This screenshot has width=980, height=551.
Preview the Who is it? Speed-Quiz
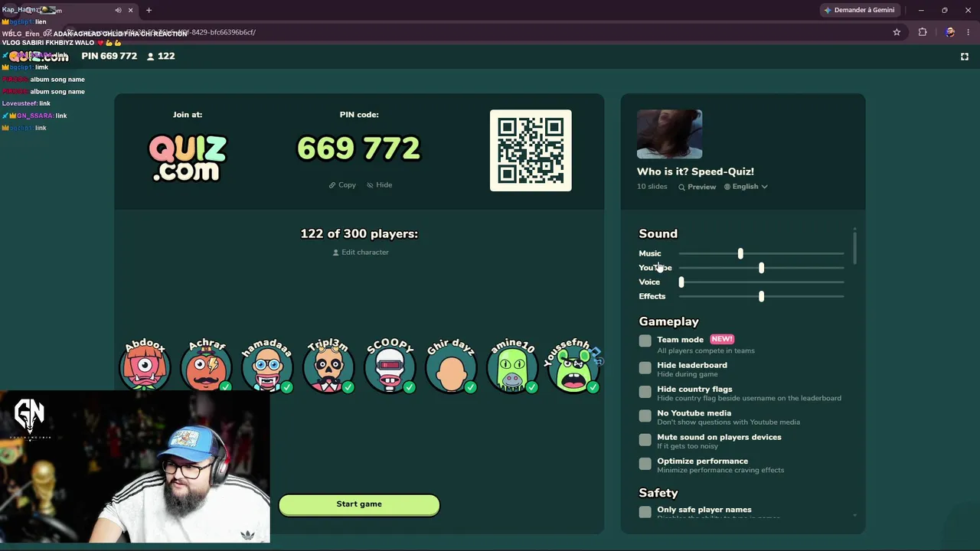[697, 187]
